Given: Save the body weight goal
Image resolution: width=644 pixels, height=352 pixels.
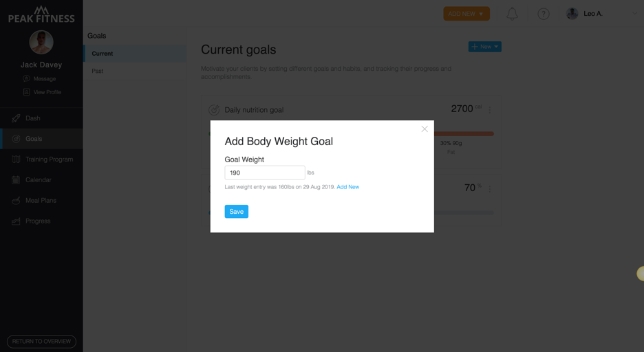Looking at the screenshot, I should point(236,211).
